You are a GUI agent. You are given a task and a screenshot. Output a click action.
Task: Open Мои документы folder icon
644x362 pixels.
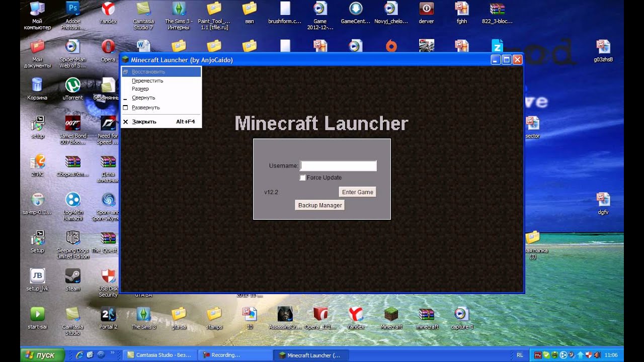pyautogui.click(x=37, y=54)
